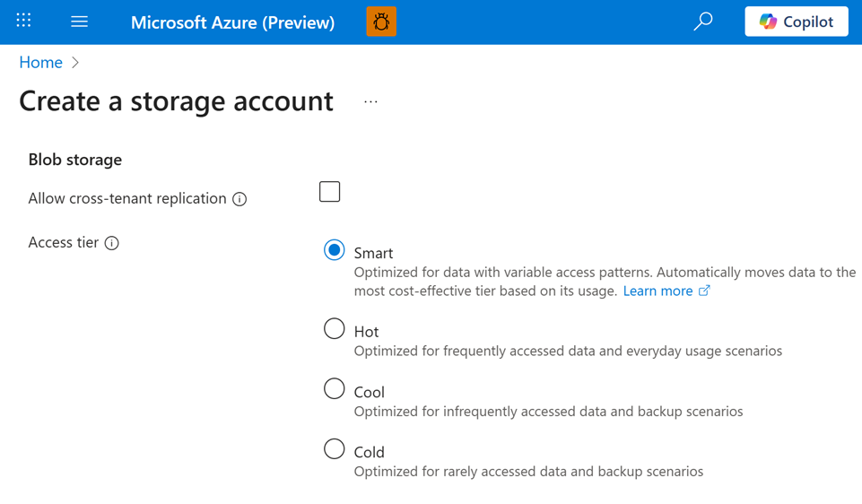Screen dimensions: 862x504
Task: Click the Blob storage section heading
Action: click(75, 160)
